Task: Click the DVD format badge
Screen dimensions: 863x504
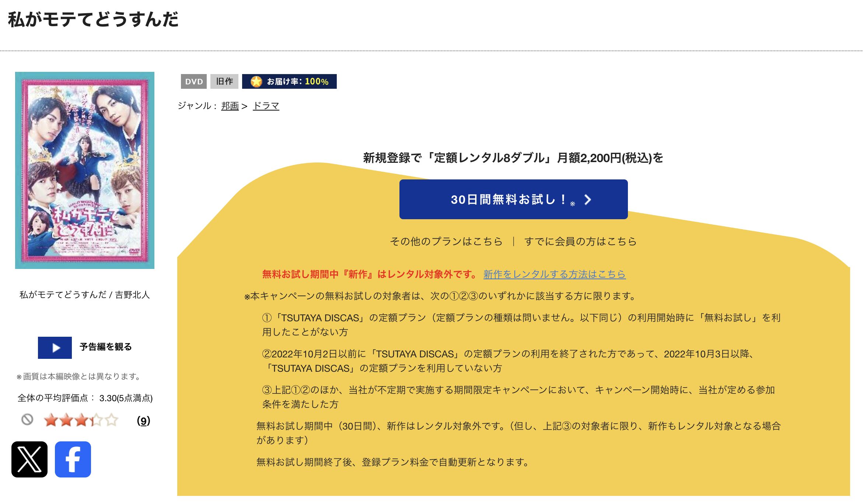Action: [194, 81]
